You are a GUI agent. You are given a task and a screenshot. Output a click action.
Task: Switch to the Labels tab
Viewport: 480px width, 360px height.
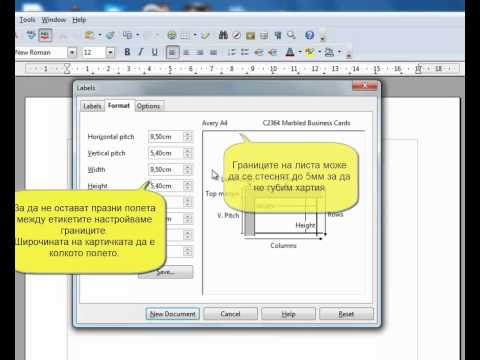pos(92,106)
